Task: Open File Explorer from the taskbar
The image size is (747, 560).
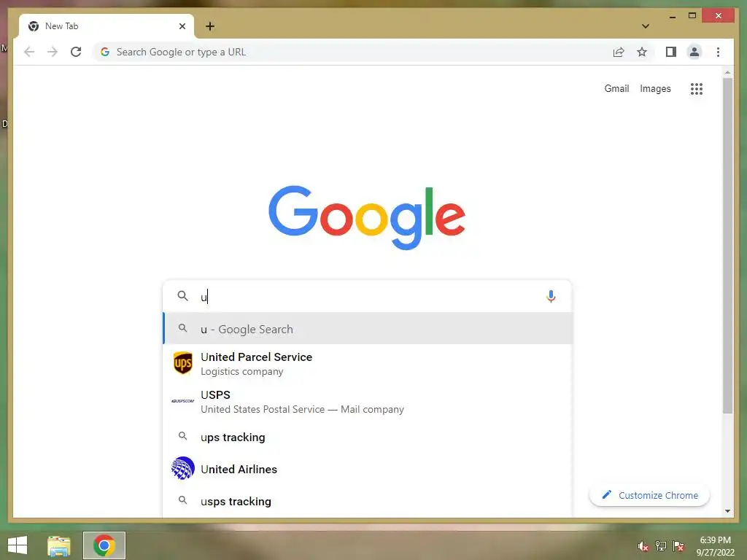Action: coord(58,545)
